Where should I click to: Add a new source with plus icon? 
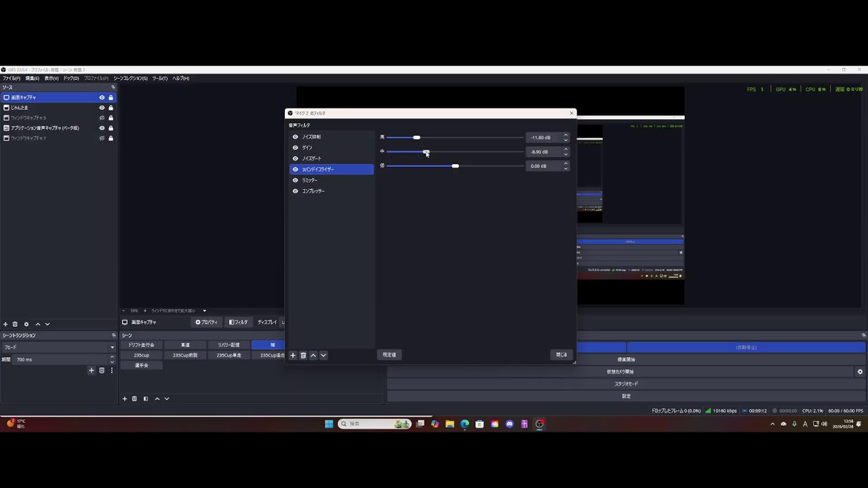[x=5, y=325]
